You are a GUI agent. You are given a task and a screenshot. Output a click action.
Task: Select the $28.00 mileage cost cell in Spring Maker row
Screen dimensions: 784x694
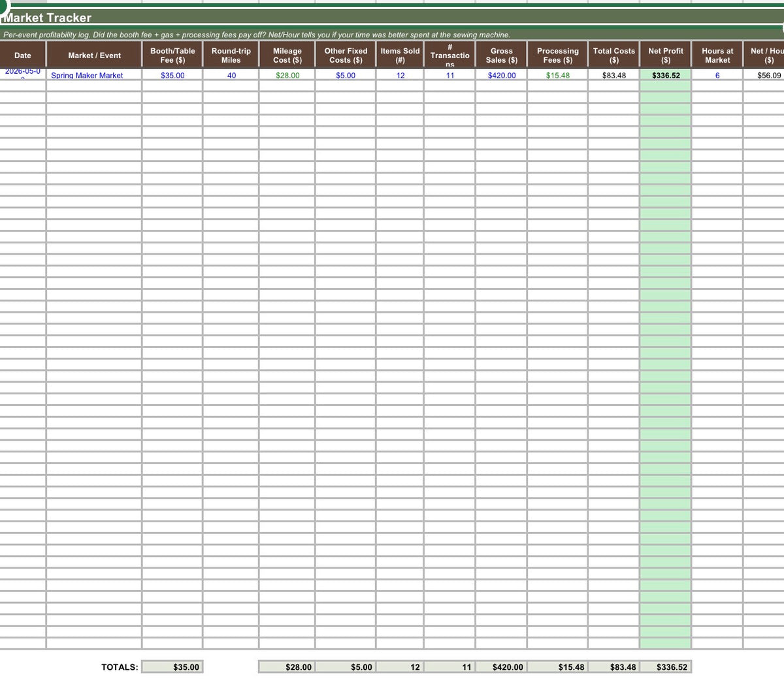(287, 75)
